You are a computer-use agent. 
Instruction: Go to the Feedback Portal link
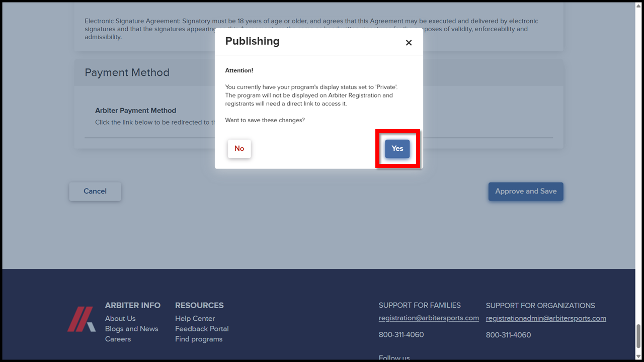[x=202, y=329]
